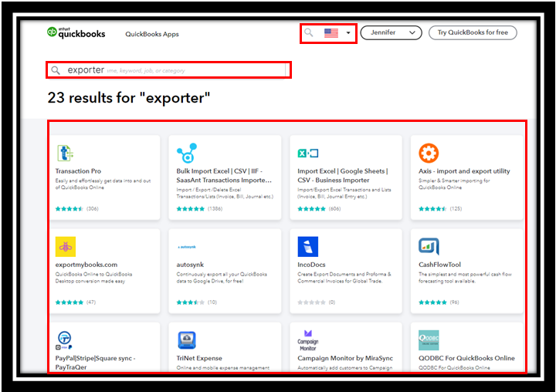Click the US flag country icon
The height and width of the screenshot is (392, 556).
point(331,33)
